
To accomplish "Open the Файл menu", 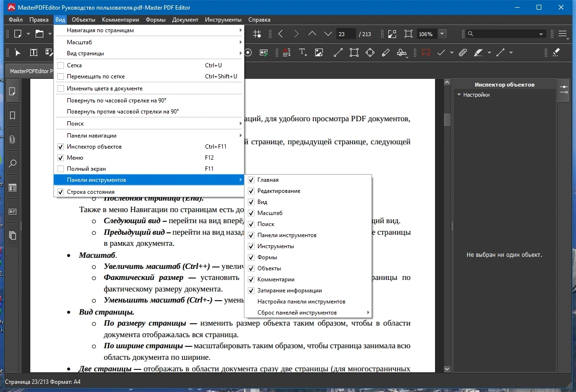I will click(15, 19).
